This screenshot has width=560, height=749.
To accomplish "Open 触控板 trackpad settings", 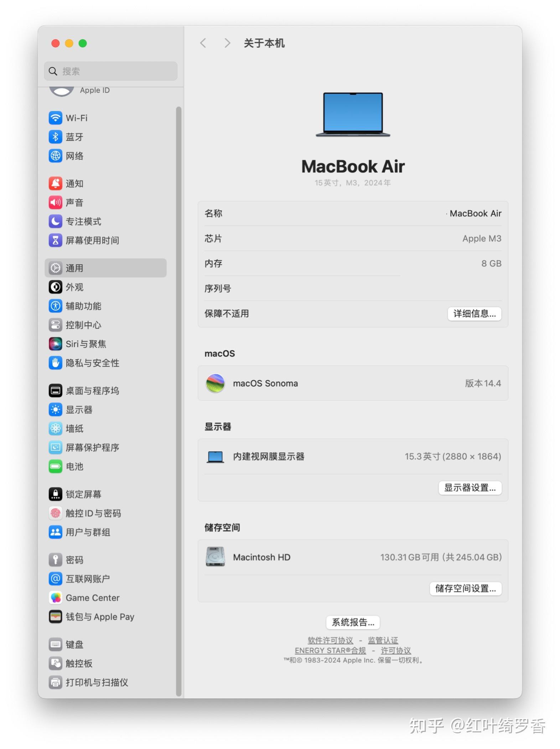I will (x=105, y=663).
